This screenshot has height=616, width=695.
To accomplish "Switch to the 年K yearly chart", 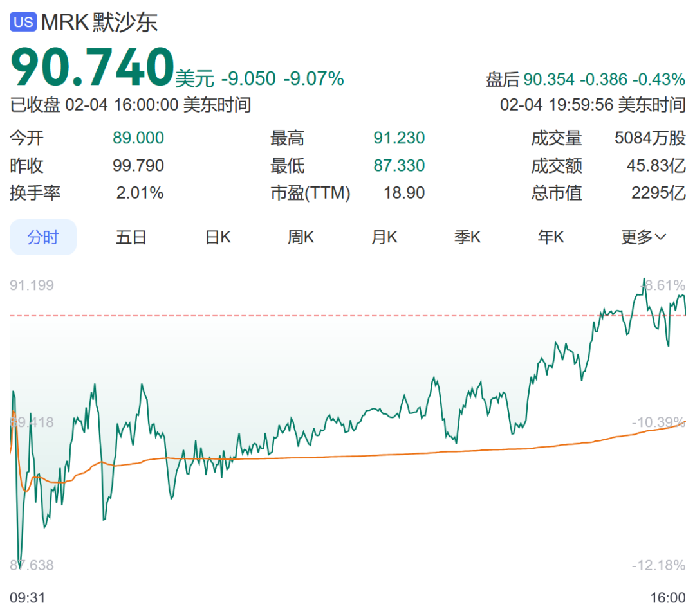I will pyautogui.click(x=551, y=237).
